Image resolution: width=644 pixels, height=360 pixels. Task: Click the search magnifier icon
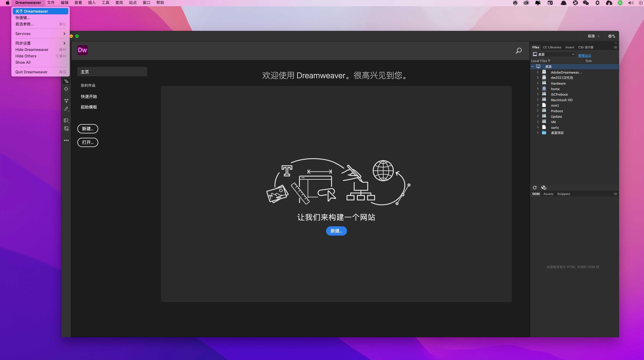coord(518,51)
